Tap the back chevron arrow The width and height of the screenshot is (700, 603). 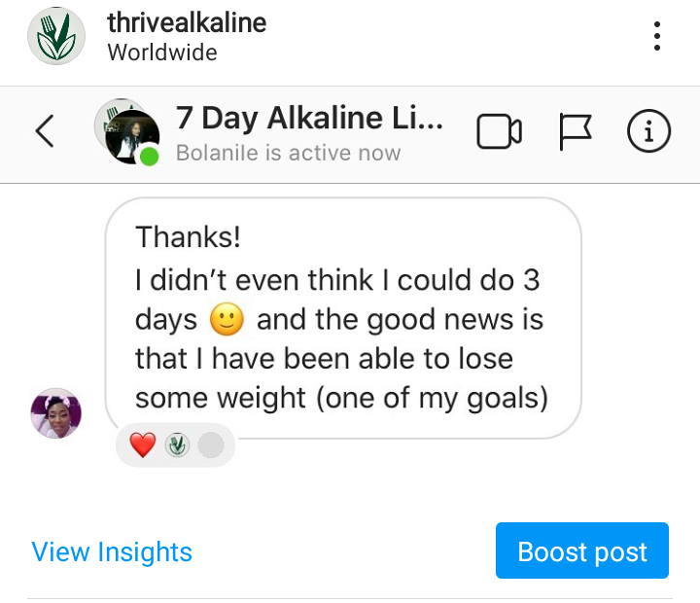(44, 132)
